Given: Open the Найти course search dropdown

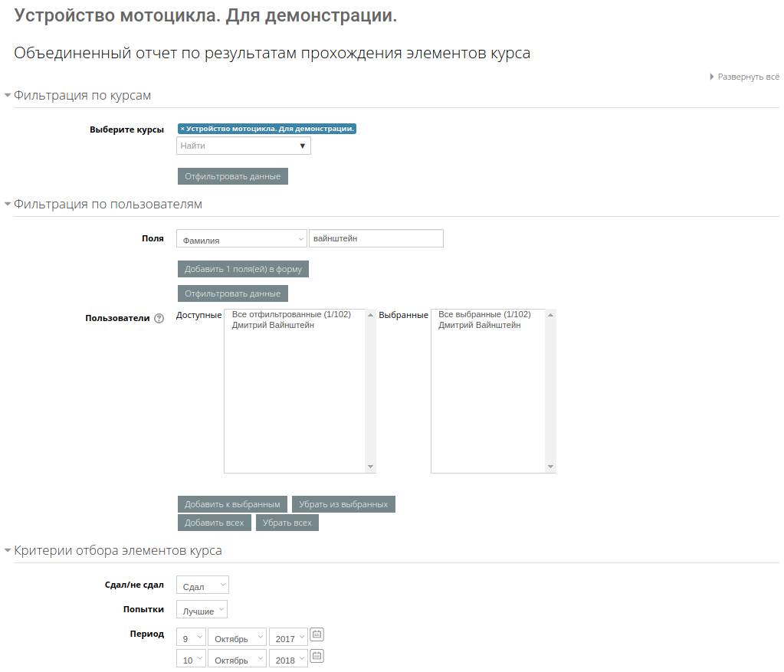Looking at the screenshot, I should (244, 146).
